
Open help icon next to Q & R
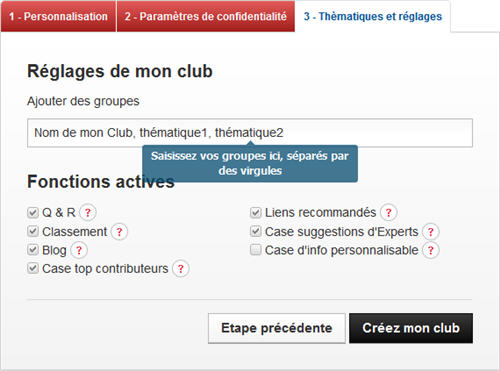point(88,212)
